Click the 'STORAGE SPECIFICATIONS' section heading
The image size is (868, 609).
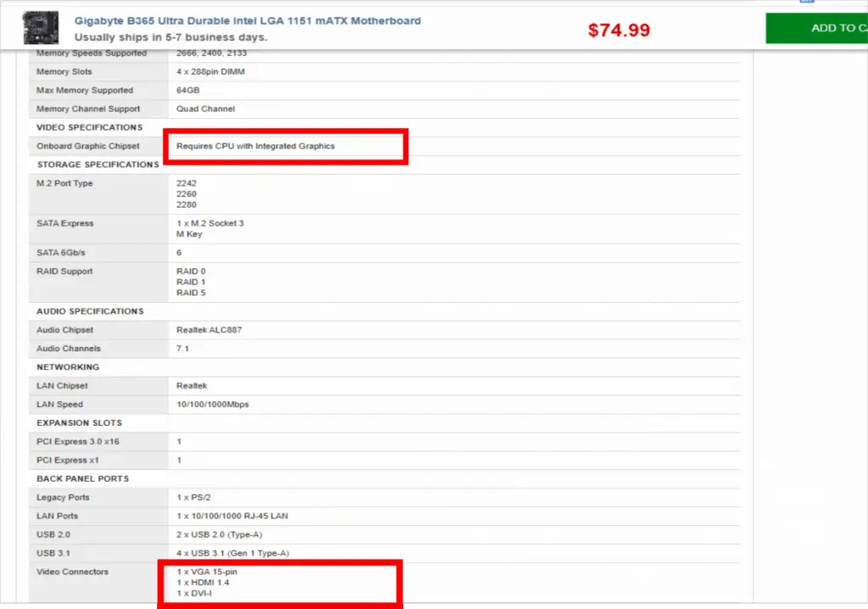98,165
